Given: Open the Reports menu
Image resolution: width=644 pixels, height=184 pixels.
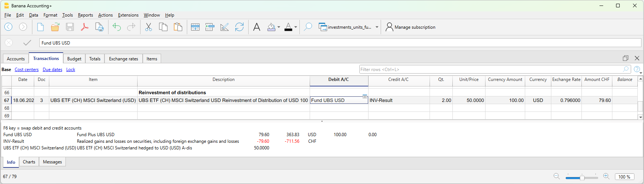Looking at the screenshot, I should click(x=85, y=15).
